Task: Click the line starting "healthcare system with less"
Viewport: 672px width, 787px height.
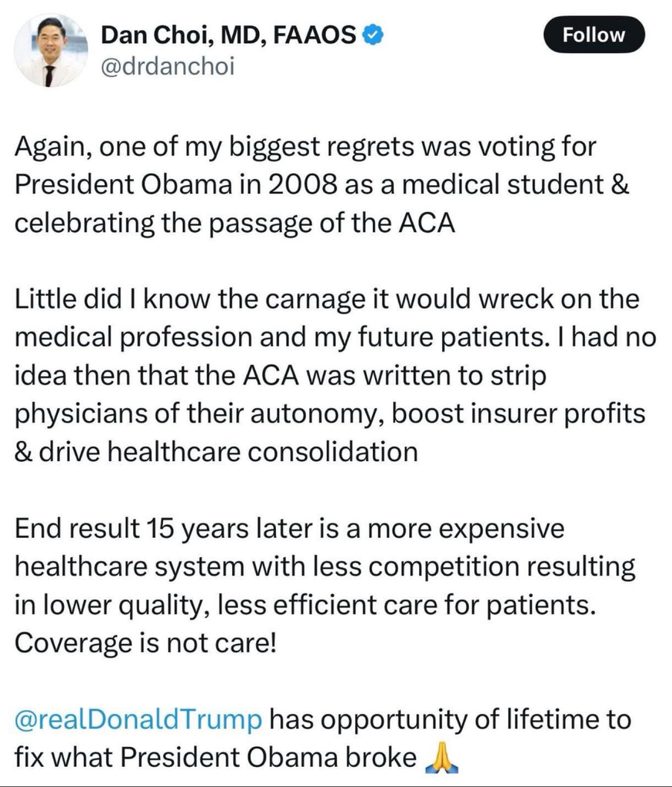Action: pos(324,566)
